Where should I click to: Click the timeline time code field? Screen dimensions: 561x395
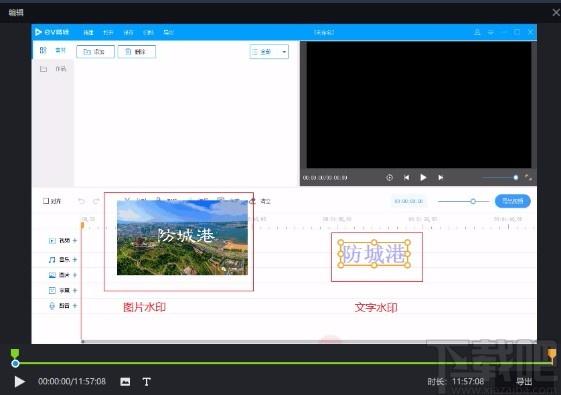(409, 201)
